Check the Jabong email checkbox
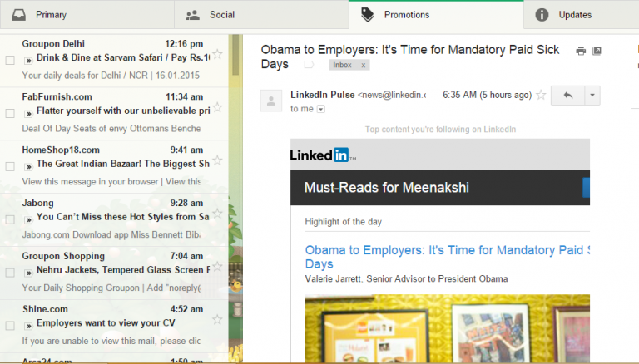This screenshot has width=639, height=364. pos(10,219)
